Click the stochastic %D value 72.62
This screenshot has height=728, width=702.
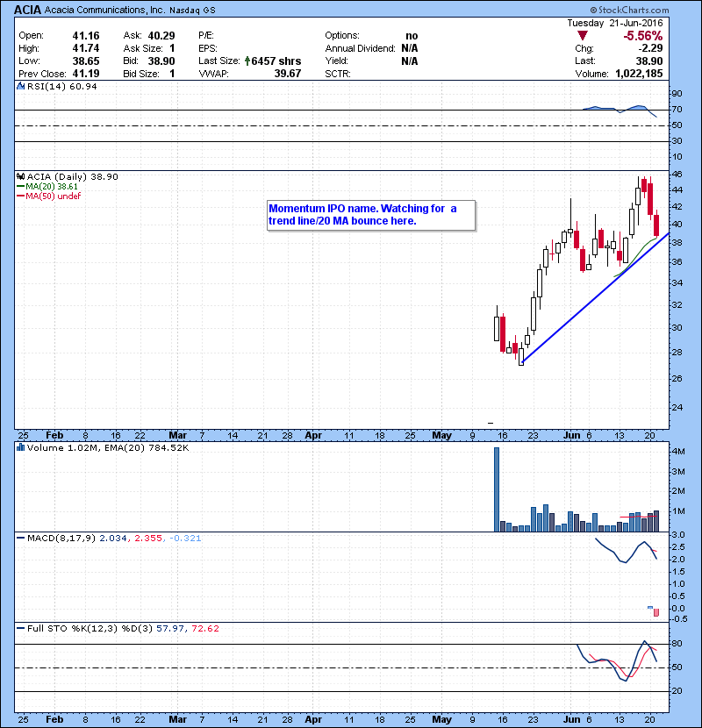coord(205,628)
